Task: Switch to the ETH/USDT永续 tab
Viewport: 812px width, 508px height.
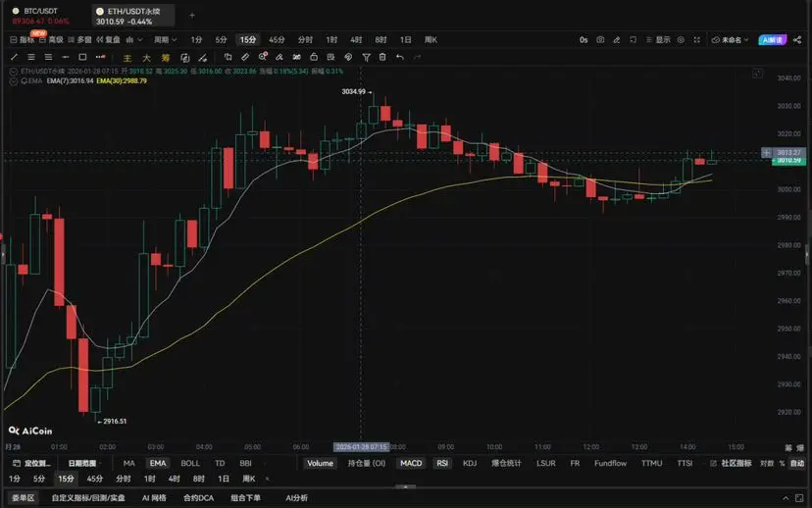Action: (x=132, y=16)
